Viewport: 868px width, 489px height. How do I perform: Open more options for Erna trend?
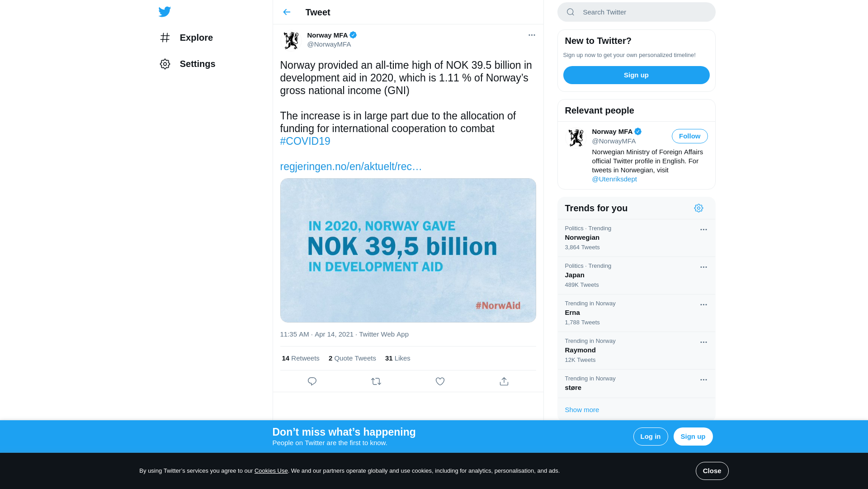click(x=703, y=304)
